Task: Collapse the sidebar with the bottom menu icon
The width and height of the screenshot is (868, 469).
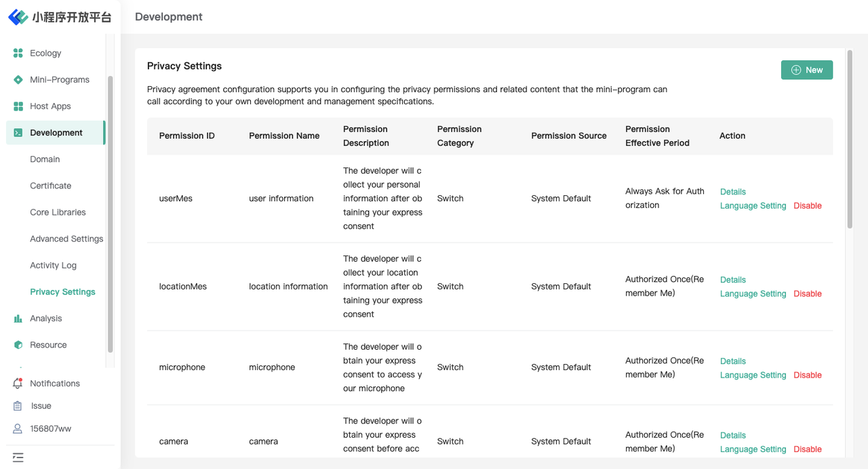Action: tap(18, 458)
